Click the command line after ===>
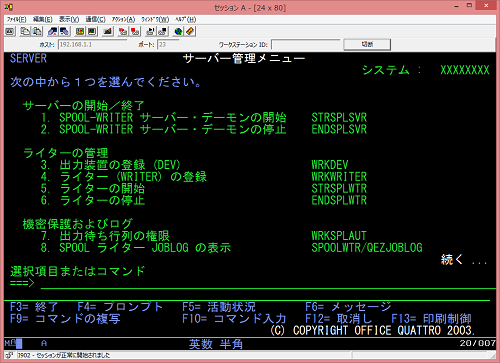Image resolution: width=500 pixels, height=363 pixels. pyautogui.click(x=268, y=284)
